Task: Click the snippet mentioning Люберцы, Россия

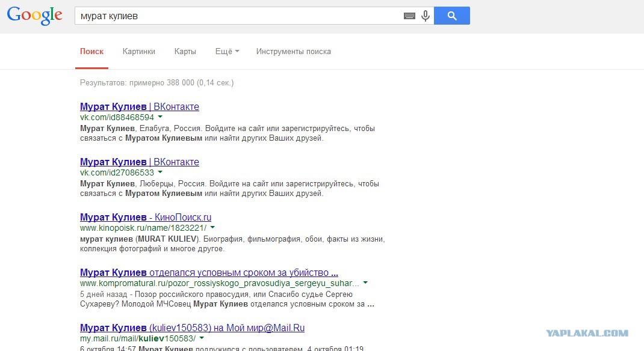Action: [x=229, y=189]
